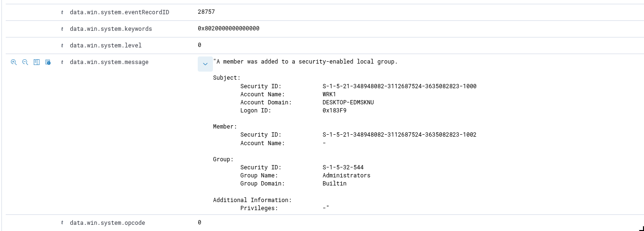Click the data.win.system.opcode field name
The width and height of the screenshot is (644, 231).
[x=107, y=222]
